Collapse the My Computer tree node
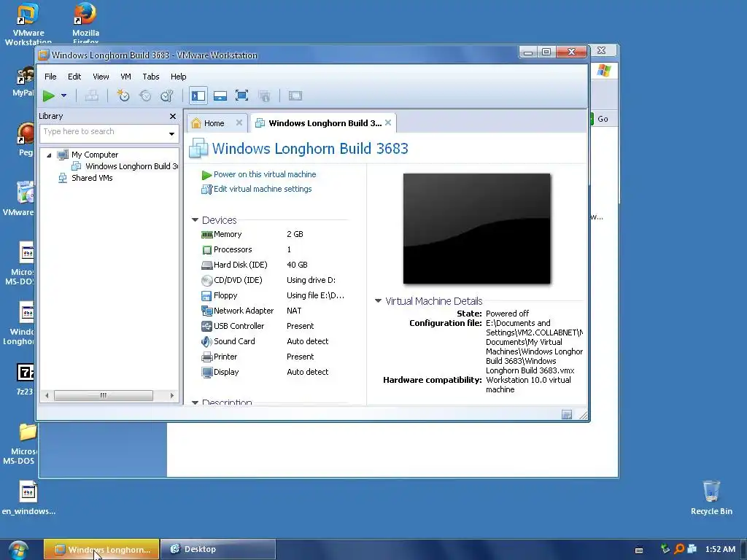 (49, 155)
